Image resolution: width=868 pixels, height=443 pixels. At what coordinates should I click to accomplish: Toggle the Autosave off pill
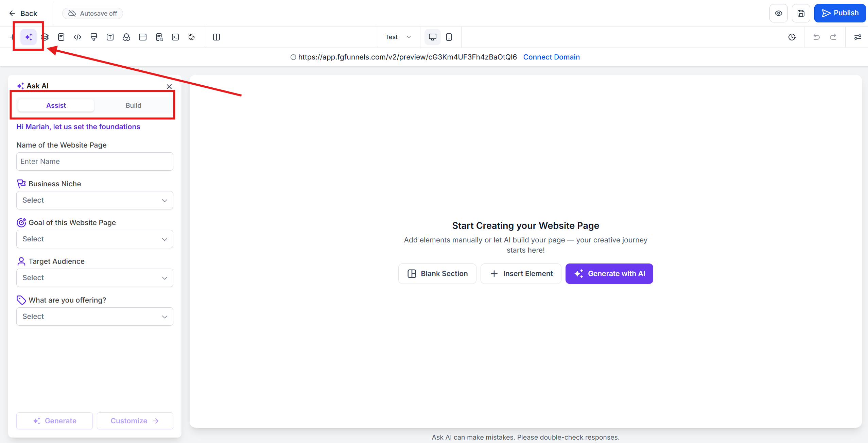click(x=92, y=13)
